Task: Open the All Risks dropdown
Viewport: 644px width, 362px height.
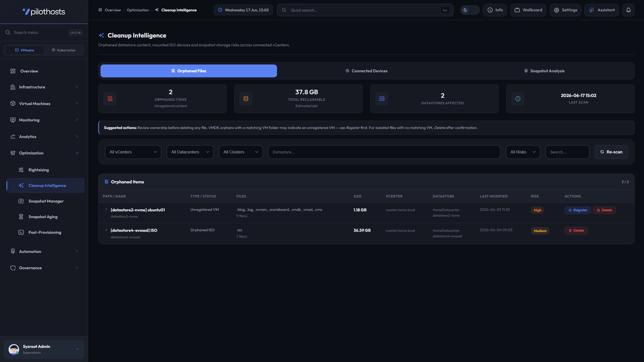Action: pos(523,152)
